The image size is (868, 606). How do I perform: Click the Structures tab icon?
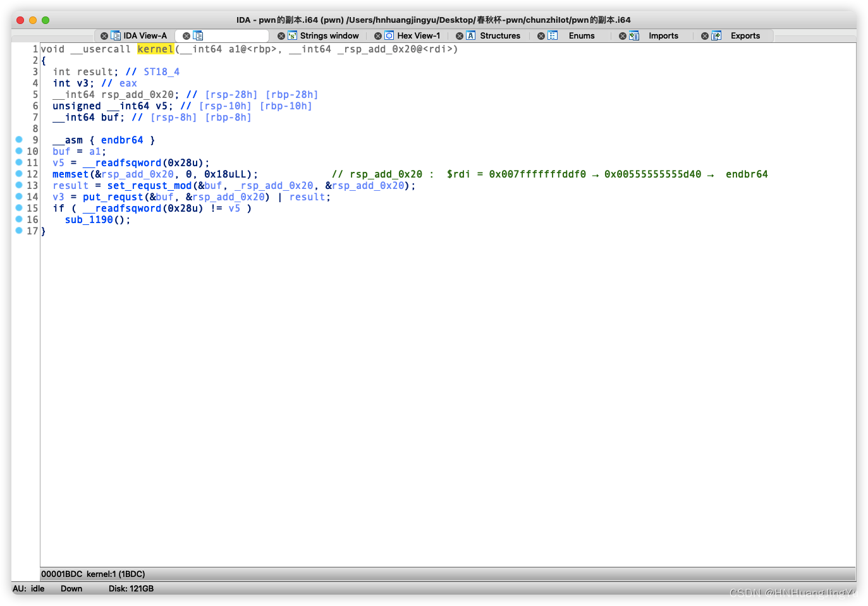click(471, 36)
